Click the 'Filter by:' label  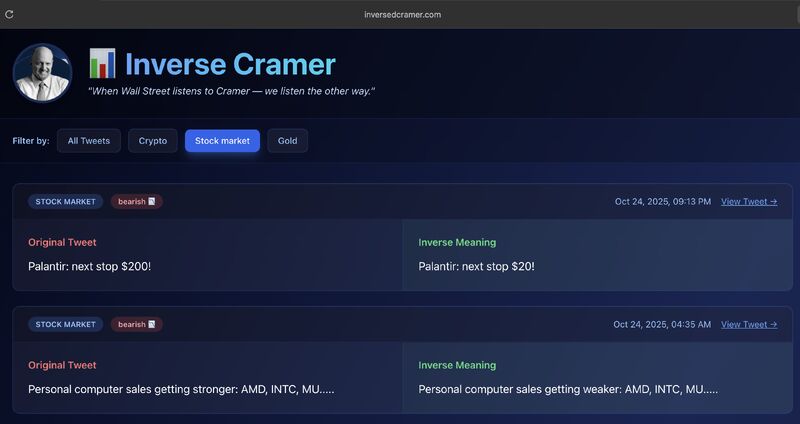(x=31, y=141)
